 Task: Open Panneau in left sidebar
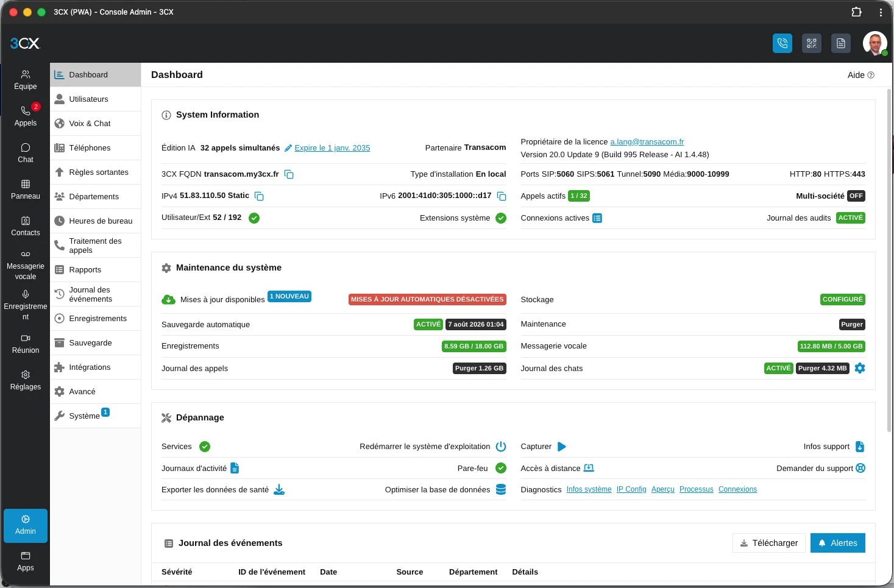[x=26, y=190]
